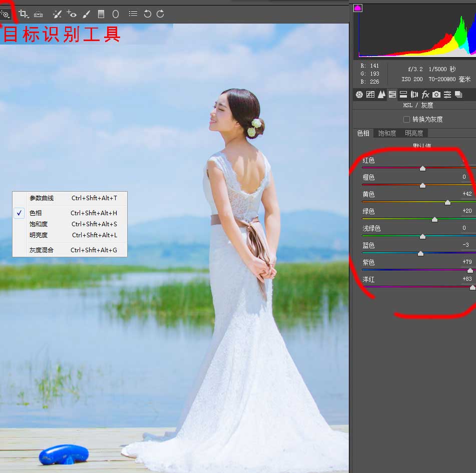This screenshot has height=473, width=476.
Task: Select the targeted adjustment tool
Action: [x=5, y=14]
